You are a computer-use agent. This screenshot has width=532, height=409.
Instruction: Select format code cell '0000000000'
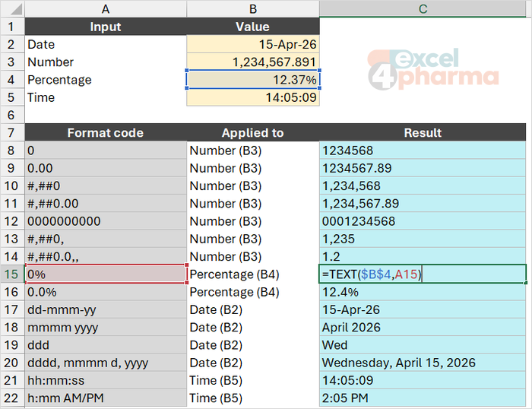tap(106, 221)
